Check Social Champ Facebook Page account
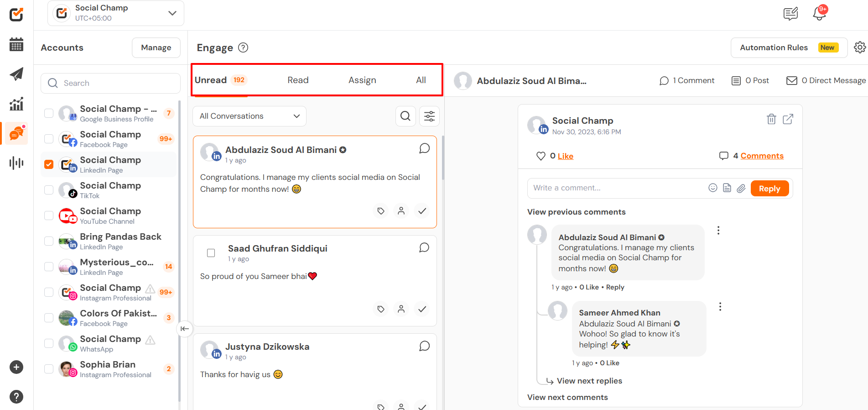This screenshot has width=868, height=410. tap(49, 139)
